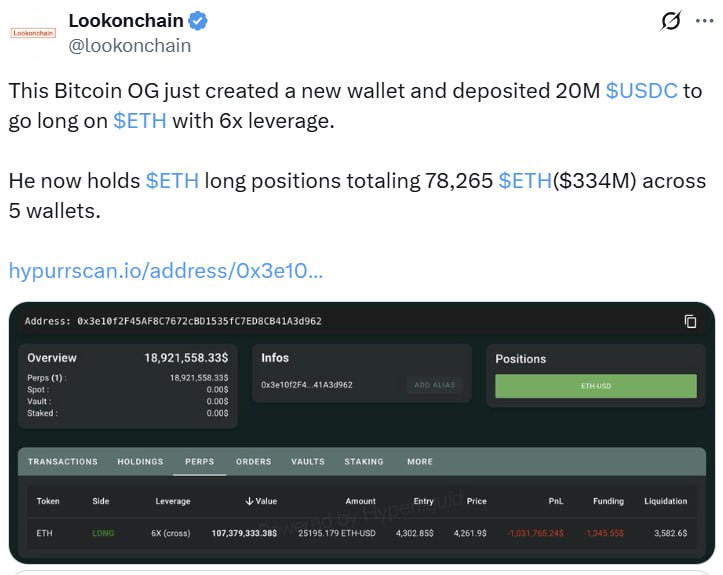Open the Lookonchain display name
723x575 pixels.
[x=125, y=20]
